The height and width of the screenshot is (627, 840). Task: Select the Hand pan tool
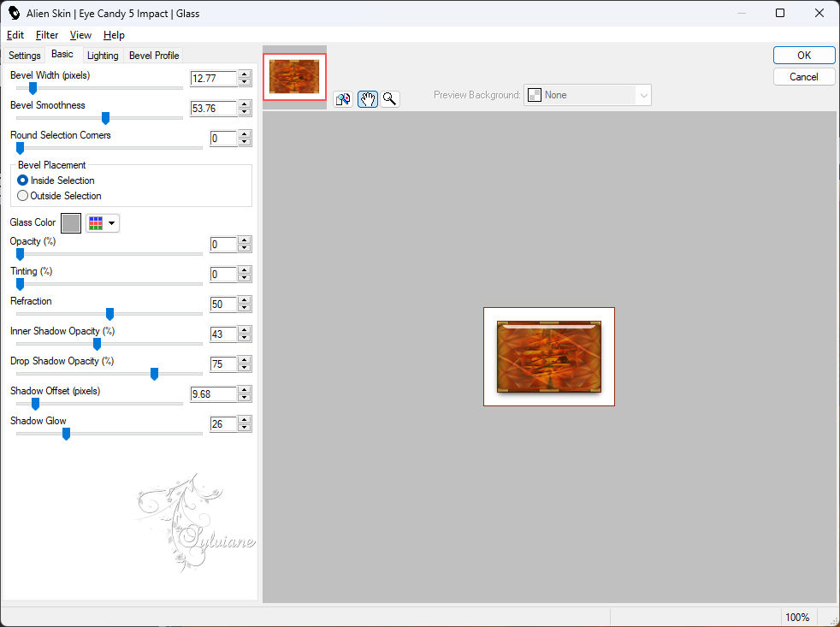368,99
